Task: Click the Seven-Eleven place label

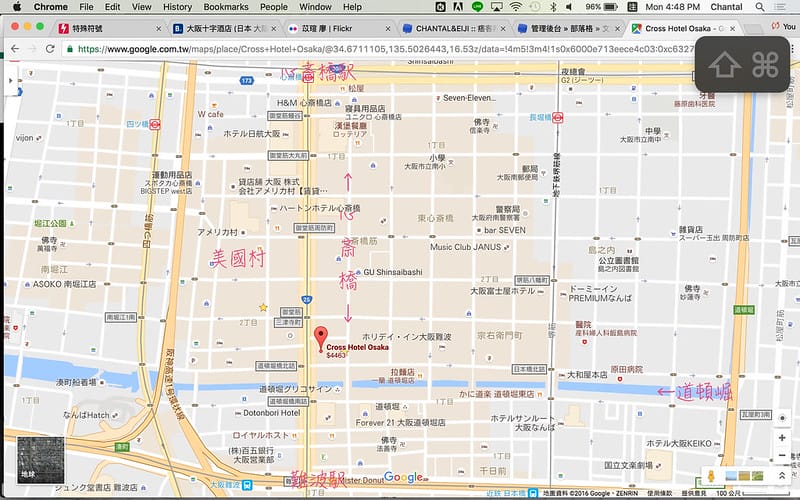Action: (x=469, y=97)
